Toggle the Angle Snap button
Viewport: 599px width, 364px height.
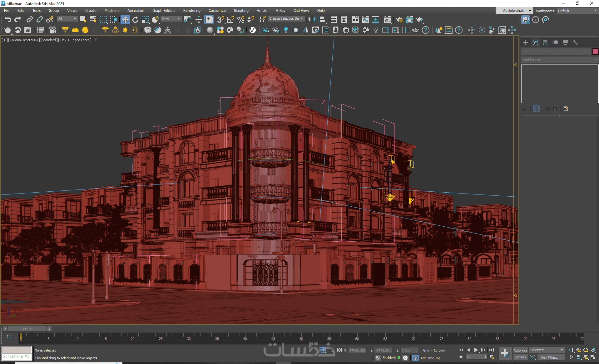tap(230, 20)
